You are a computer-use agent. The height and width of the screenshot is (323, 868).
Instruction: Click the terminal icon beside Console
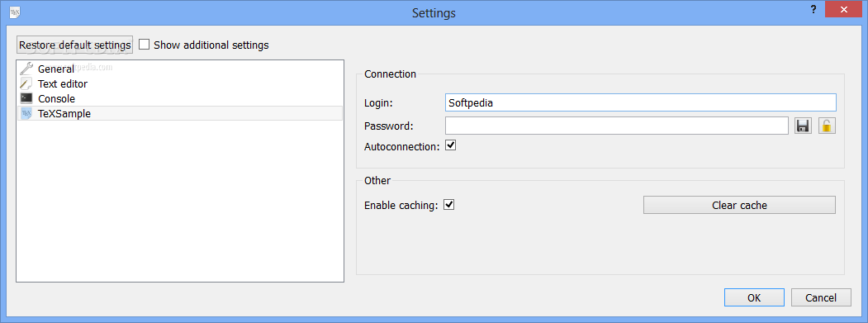[x=26, y=98]
